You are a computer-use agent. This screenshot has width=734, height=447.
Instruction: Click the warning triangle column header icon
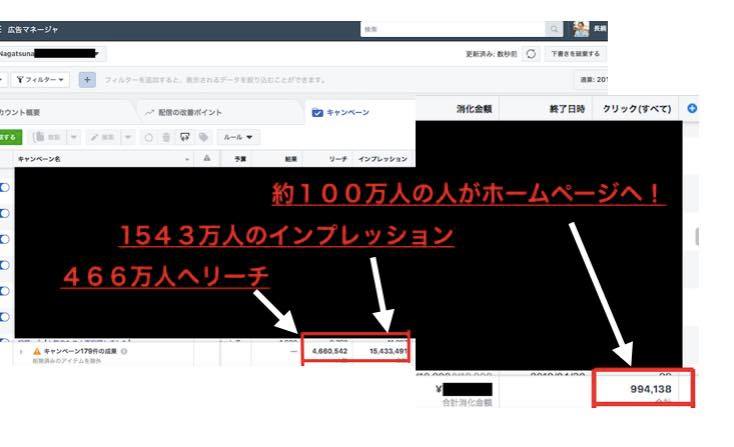pyautogui.click(x=206, y=158)
